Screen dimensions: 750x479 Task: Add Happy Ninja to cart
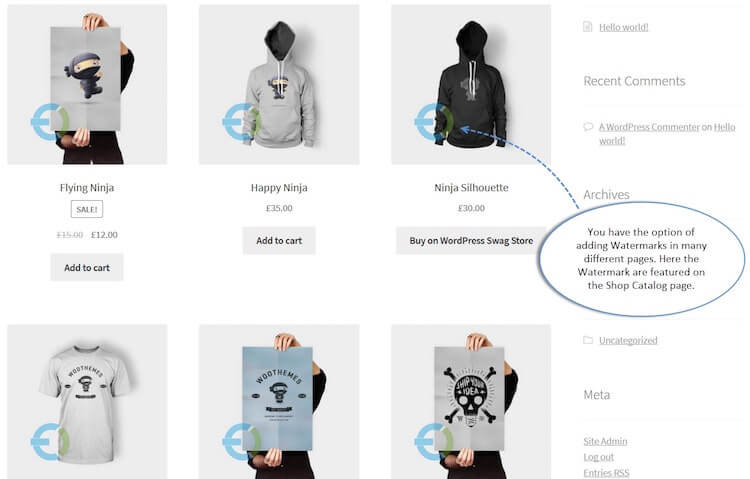279,241
